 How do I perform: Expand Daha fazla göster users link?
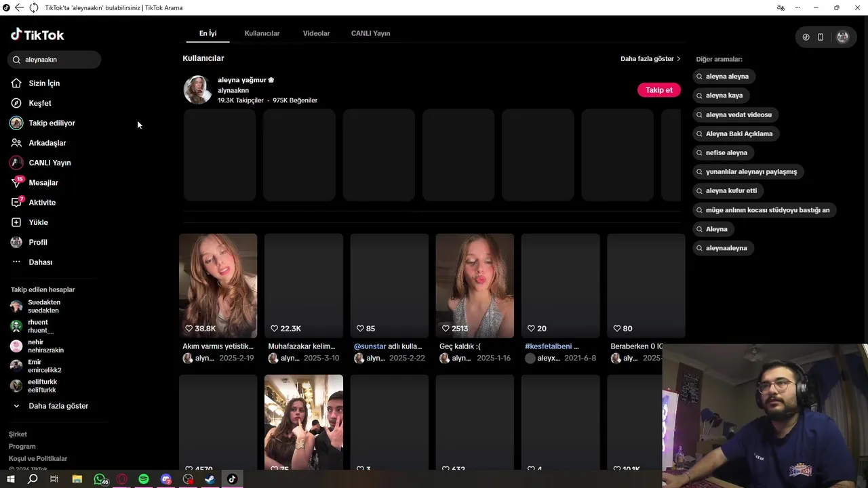click(x=650, y=59)
